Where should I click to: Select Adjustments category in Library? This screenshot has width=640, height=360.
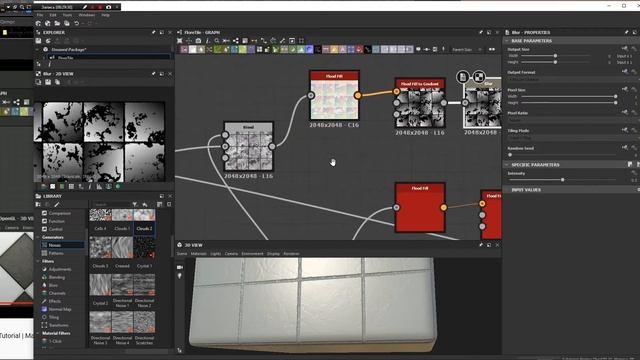(x=60, y=269)
